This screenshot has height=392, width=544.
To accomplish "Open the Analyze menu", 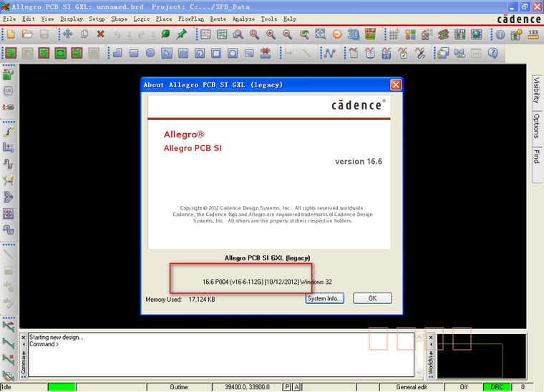I will pyautogui.click(x=243, y=19).
